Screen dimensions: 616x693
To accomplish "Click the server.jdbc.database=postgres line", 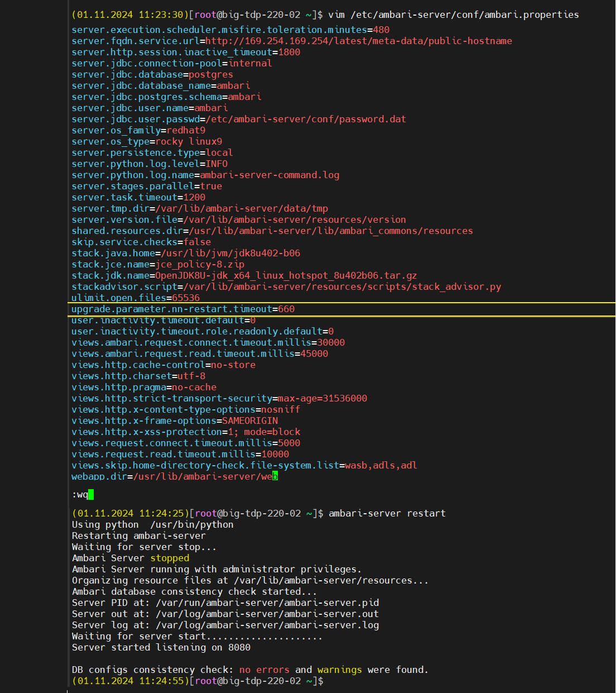I will coord(152,75).
